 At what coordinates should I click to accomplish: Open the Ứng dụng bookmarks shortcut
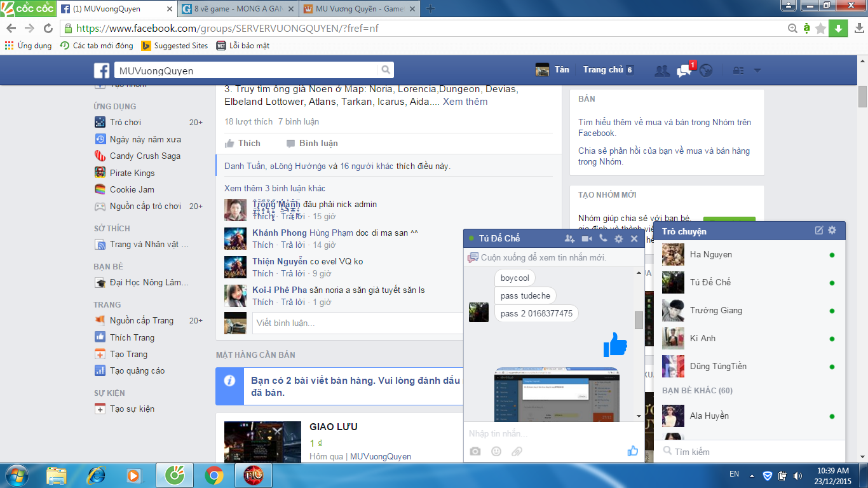point(28,46)
